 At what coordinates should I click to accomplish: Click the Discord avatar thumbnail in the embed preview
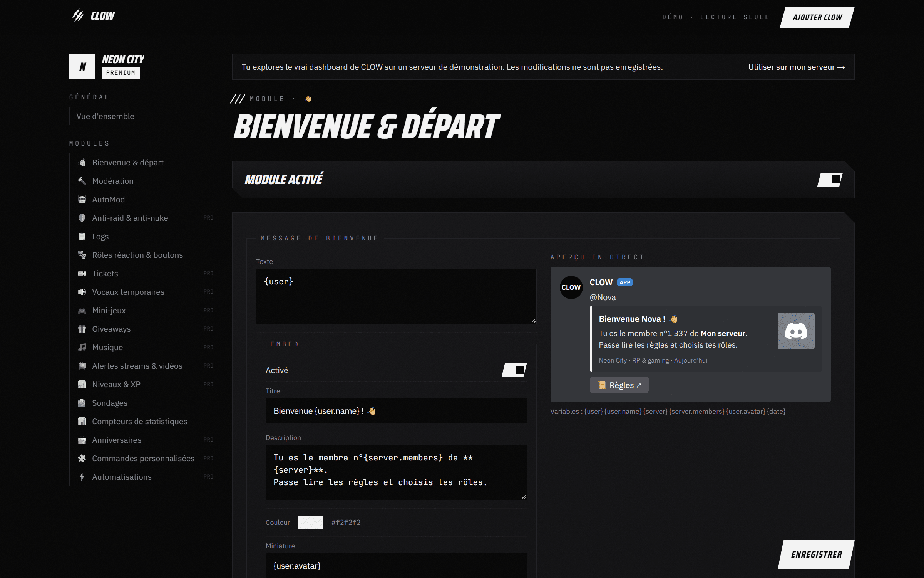(x=796, y=331)
